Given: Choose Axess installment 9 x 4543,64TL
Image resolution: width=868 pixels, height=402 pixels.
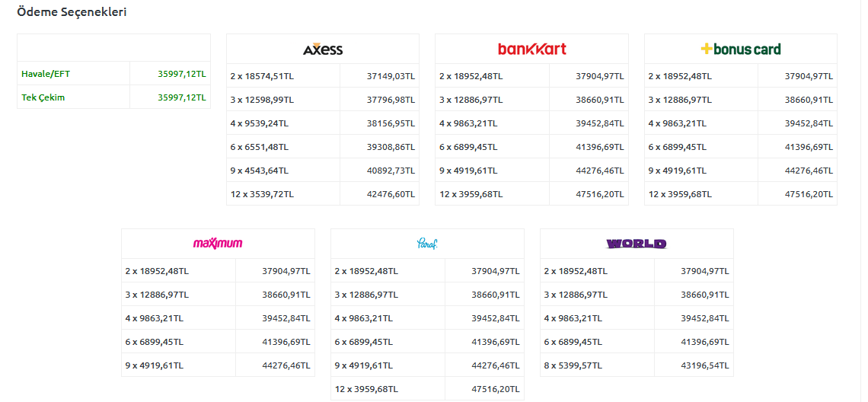Looking at the screenshot, I should pos(259,171).
